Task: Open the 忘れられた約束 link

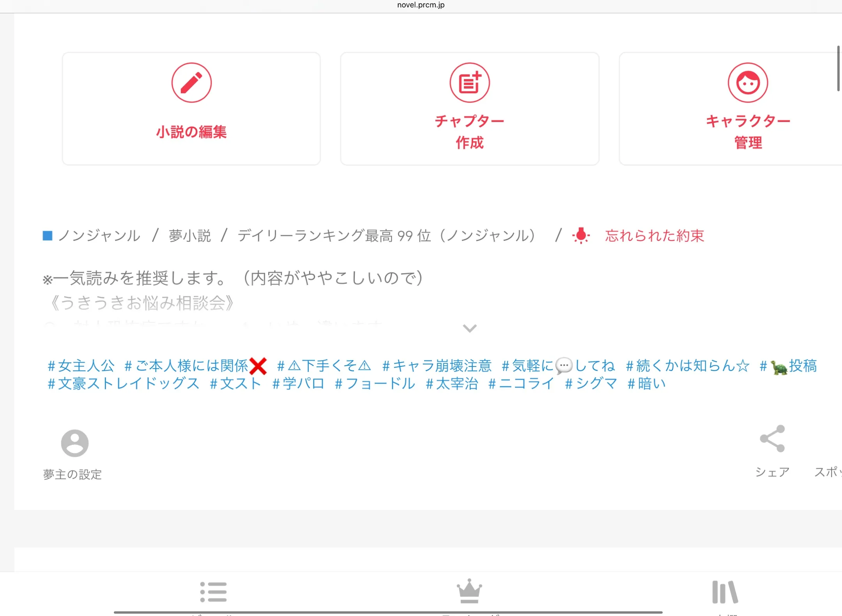Action: pyautogui.click(x=654, y=235)
